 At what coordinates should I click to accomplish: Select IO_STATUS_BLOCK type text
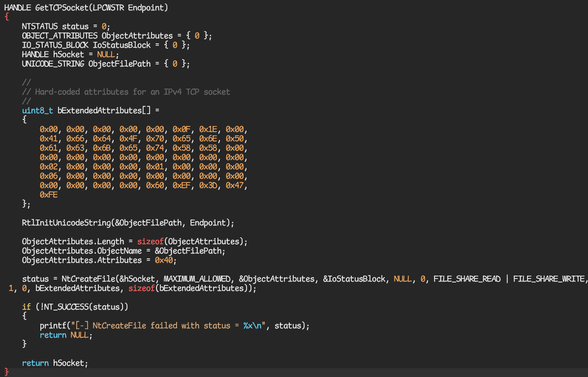[x=55, y=45]
